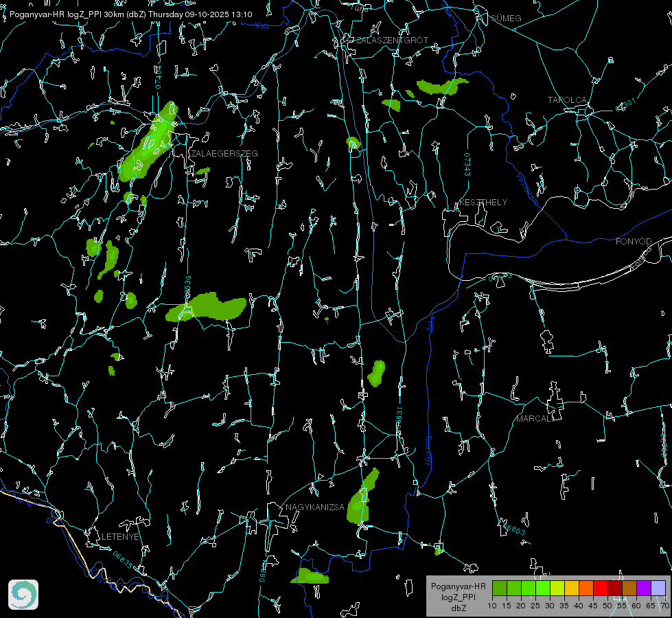Click the TAPOLCA city label

click(x=568, y=100)
